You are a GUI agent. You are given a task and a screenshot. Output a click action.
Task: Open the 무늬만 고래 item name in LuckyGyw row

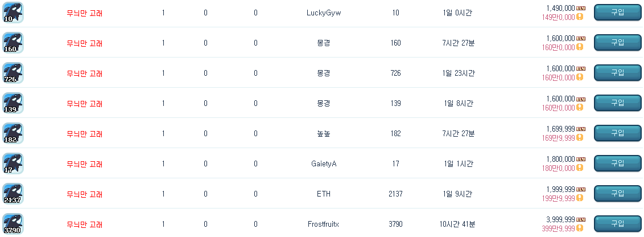[x=85, y=13]
